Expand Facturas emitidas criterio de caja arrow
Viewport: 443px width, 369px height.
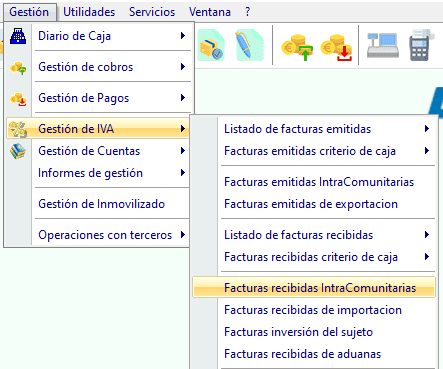click(x=427, y=151)
